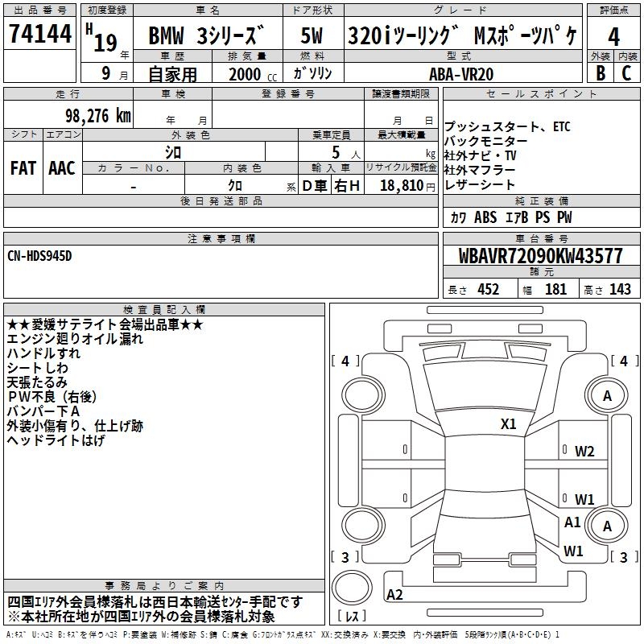The image size is (644, 644).
Task: Click the W2 mark on the diagram
Action: pos(584,452)
